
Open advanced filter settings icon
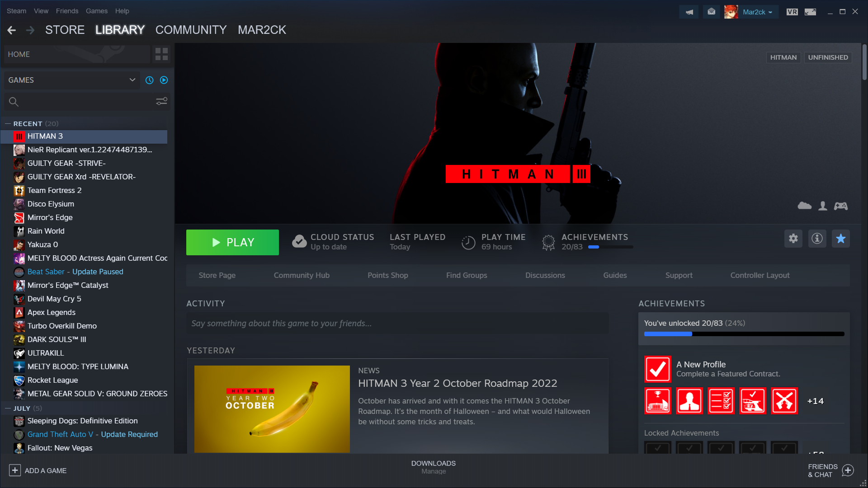pyautogui.click(x=161, y=101)
